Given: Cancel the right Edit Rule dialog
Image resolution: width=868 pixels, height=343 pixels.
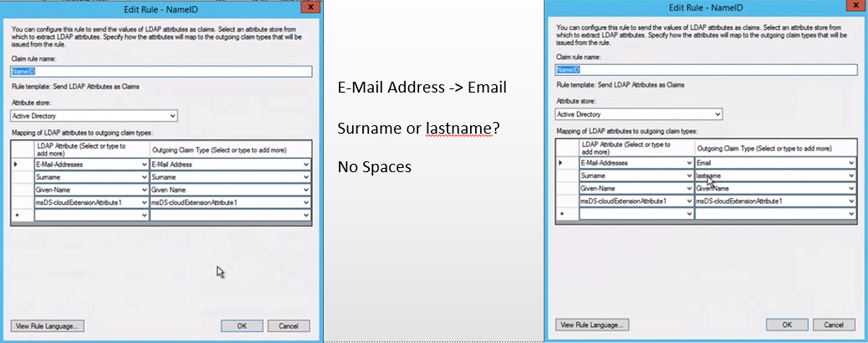Looking at the screenshot, I should pos(833,325).
